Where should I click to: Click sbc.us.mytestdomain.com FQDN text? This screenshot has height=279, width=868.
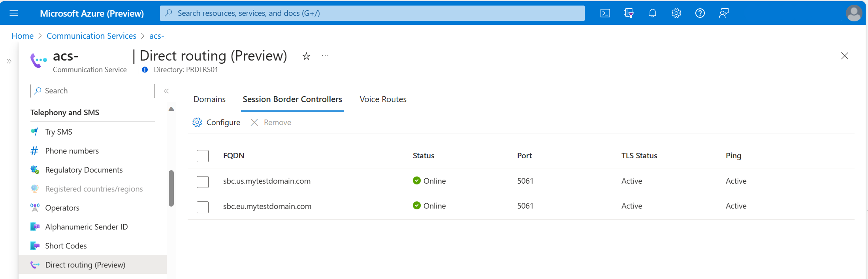(x=267, y=181)
